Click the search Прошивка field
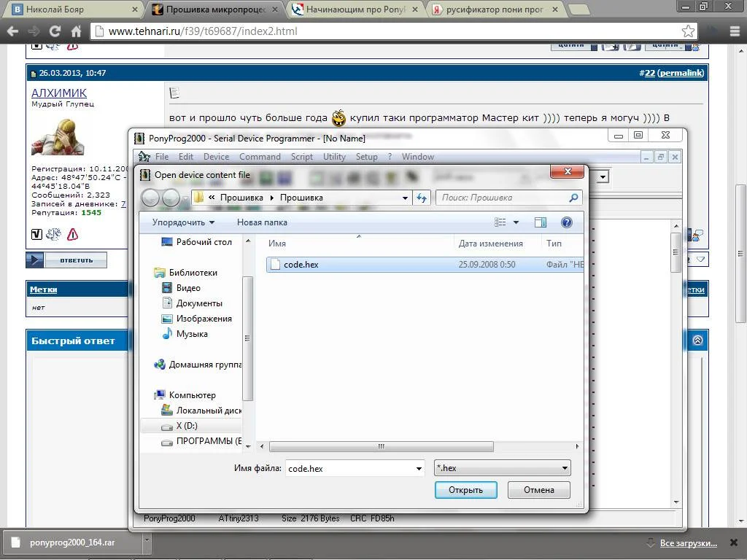This screenshot has width=747, height=560. [503, 198]
